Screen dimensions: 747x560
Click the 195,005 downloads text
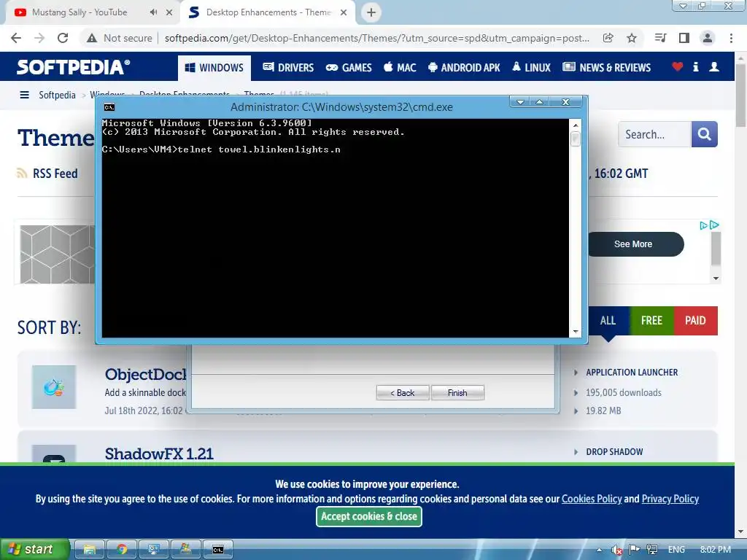point(624,392)
